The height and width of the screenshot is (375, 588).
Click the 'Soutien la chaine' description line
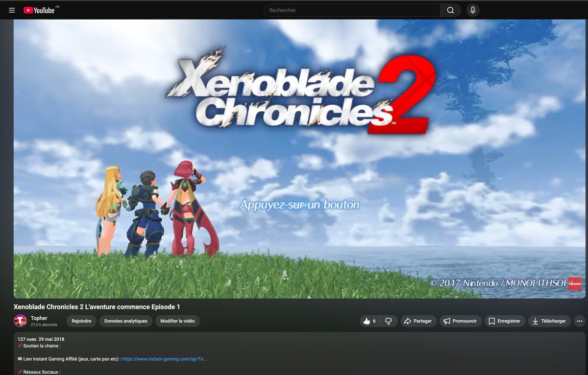[39, 346]
